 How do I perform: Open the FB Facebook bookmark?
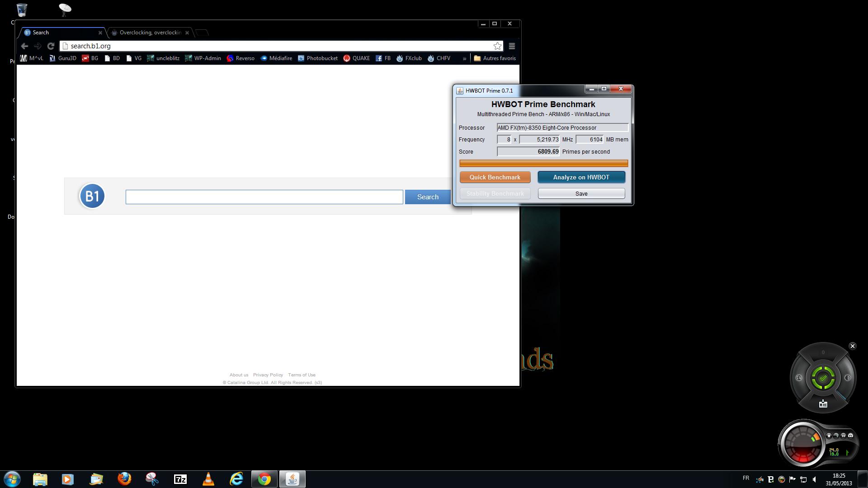pyautogui.click(x=383, y=58)
